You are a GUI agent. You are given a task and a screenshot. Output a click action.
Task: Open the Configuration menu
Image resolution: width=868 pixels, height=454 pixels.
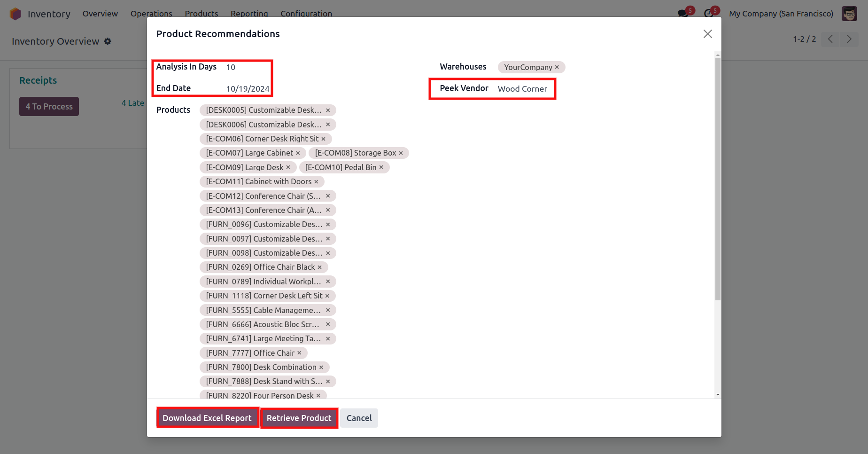(x=306, y=14)
